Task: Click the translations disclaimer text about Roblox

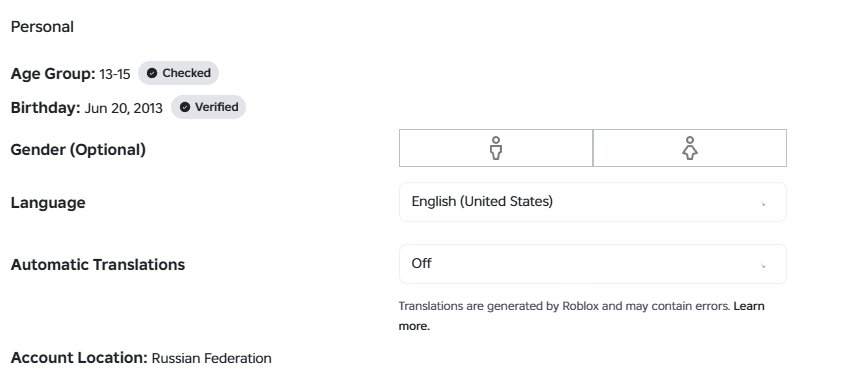Action: [x=564, y=306]
